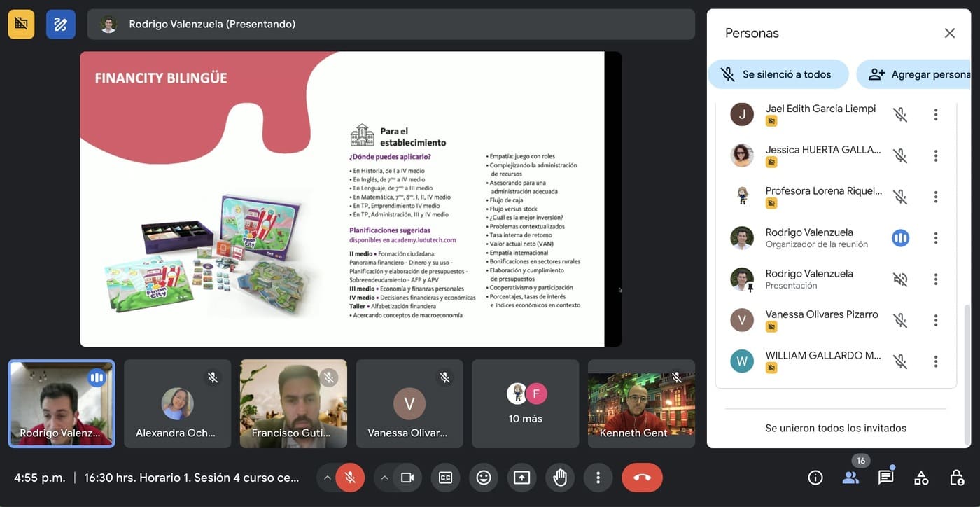This screenshot has width=980, height=507.
Task: Open options for Rodrigo Valenzuela Presentación row
Action: [x=935, y=279]
